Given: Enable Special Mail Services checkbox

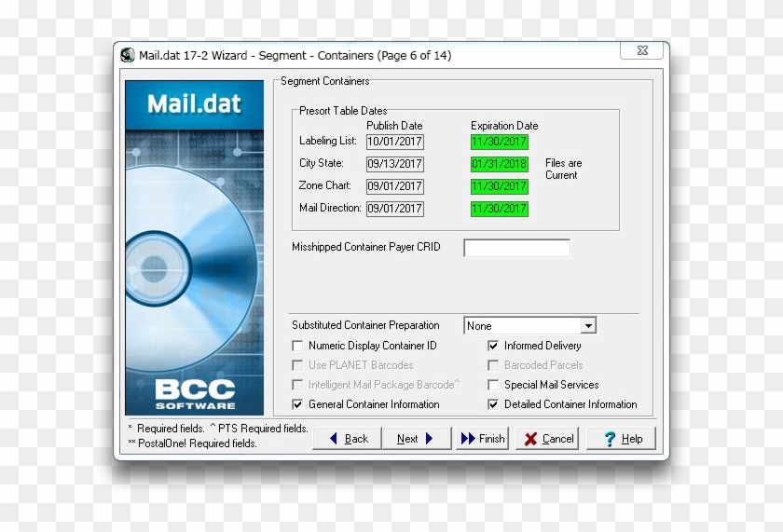Looking at the screenshot, I should coord(493,385).
